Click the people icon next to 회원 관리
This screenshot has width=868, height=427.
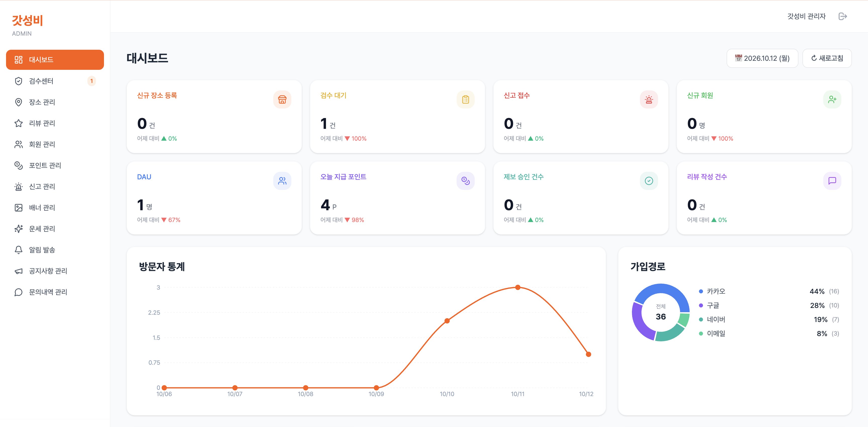tap(19, 144)
